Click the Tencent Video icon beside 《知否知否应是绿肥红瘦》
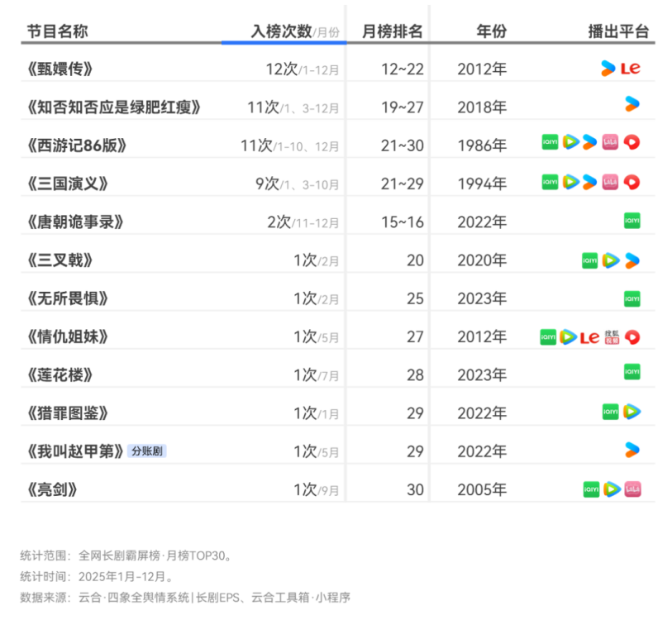Image resolution: width=672 pixels, height=639 pixels. coord(631,104)
